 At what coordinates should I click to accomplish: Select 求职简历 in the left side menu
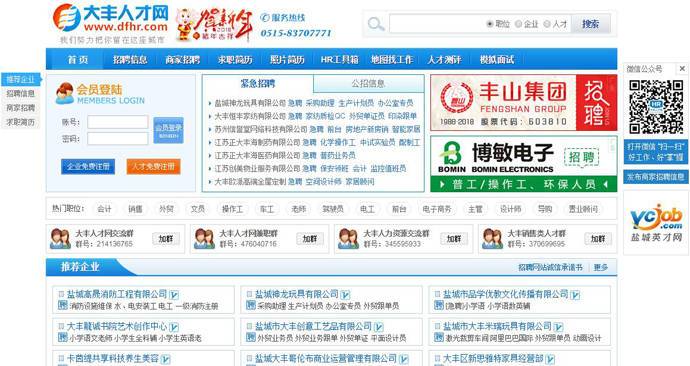click(x=21, y=122)
